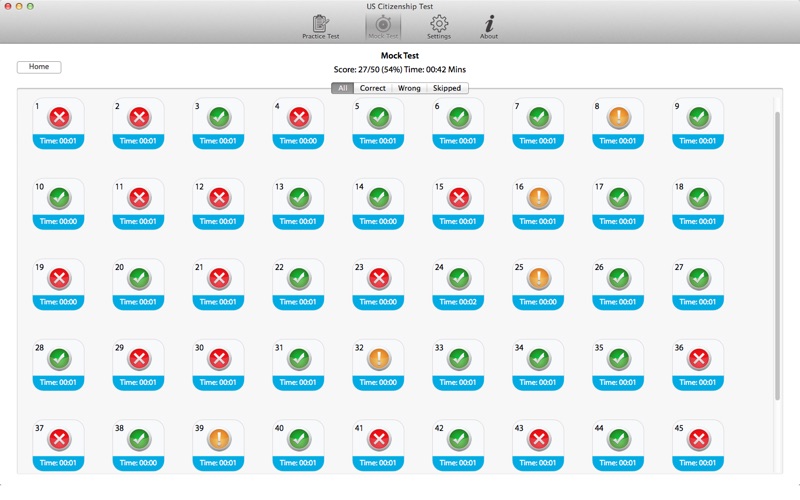Screen dimensions: 800x500
Task: Open question 41 red cross icon
Action: coord(379,439)
